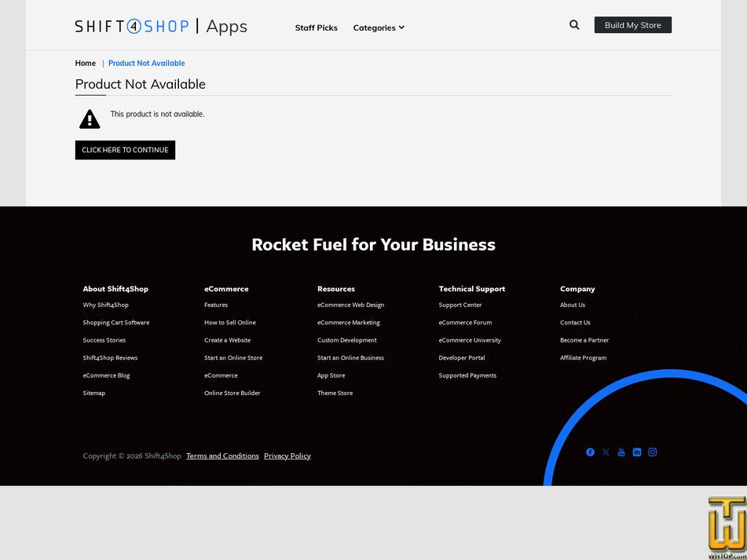Open Create a Website link
Screen dimensions: 747x560
point(227,340)
